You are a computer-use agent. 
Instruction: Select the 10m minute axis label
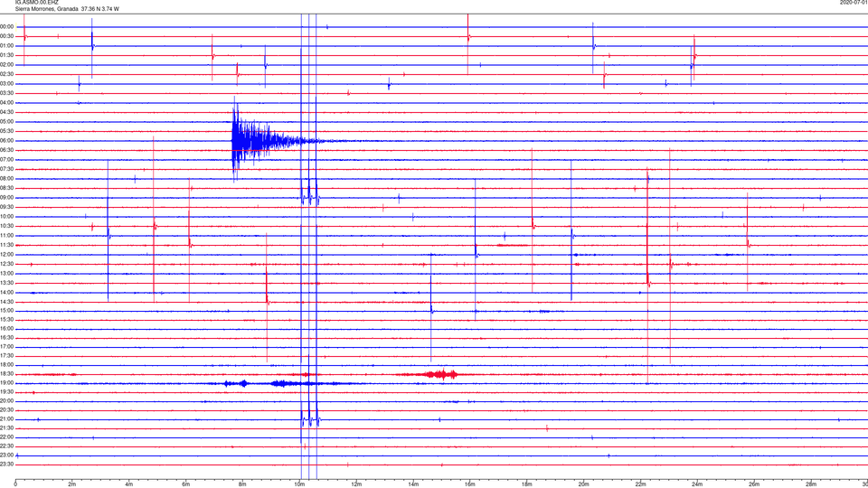pos(299,484)
